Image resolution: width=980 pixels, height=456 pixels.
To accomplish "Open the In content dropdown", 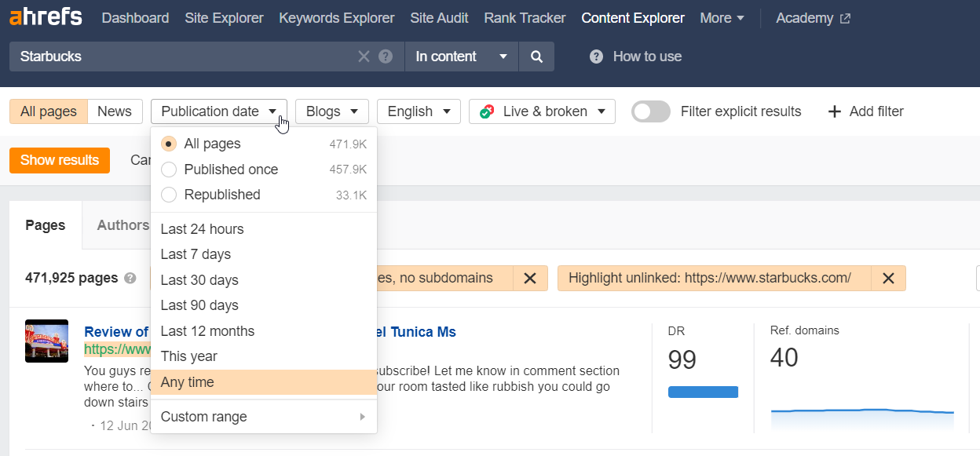I will coord(462,57).
